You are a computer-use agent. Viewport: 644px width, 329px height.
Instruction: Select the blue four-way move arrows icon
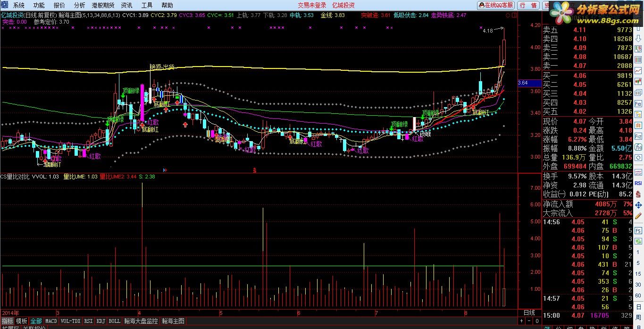[x=638, y=204]
